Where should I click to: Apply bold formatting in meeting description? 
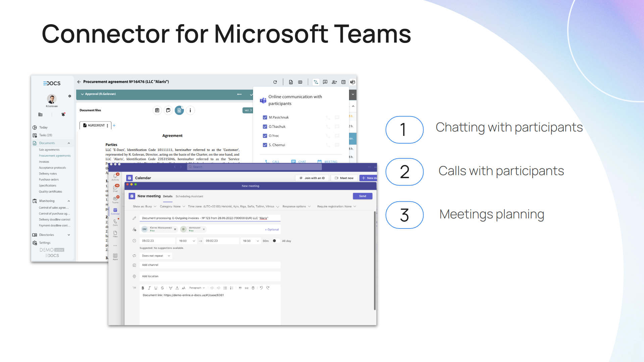click(143, 288)
